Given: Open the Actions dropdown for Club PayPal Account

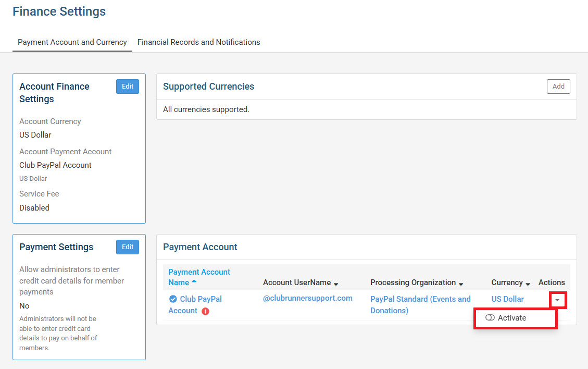Looking at the screenshot, I should point(557,300).
